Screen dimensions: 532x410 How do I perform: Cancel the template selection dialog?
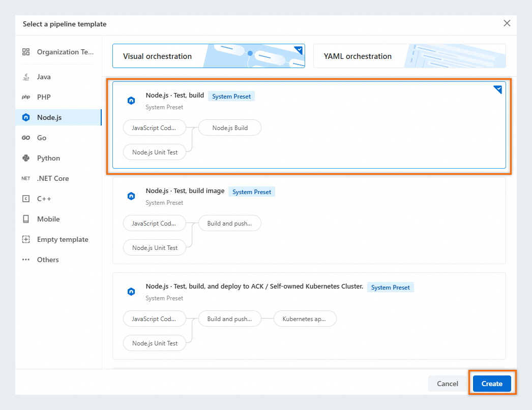tap(448, 384)
